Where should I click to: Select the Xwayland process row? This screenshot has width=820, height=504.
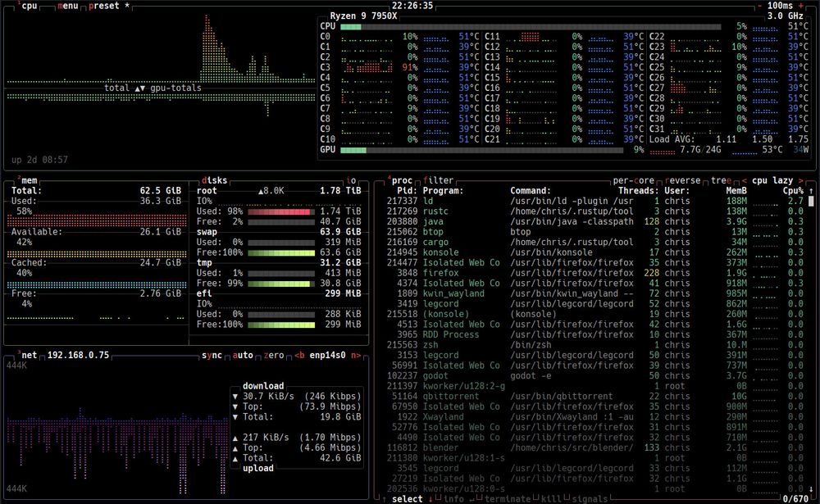click(x=594, y=416)
